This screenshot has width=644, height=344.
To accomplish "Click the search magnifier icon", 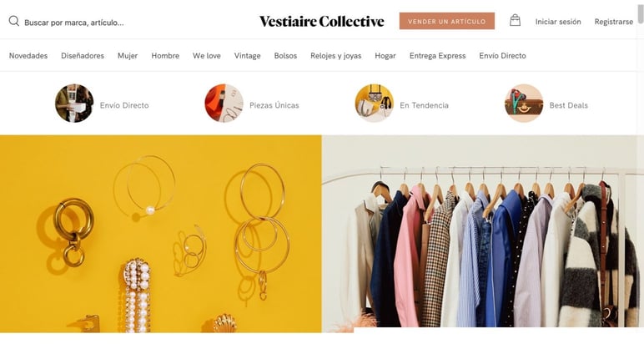I will click(14, 21).
